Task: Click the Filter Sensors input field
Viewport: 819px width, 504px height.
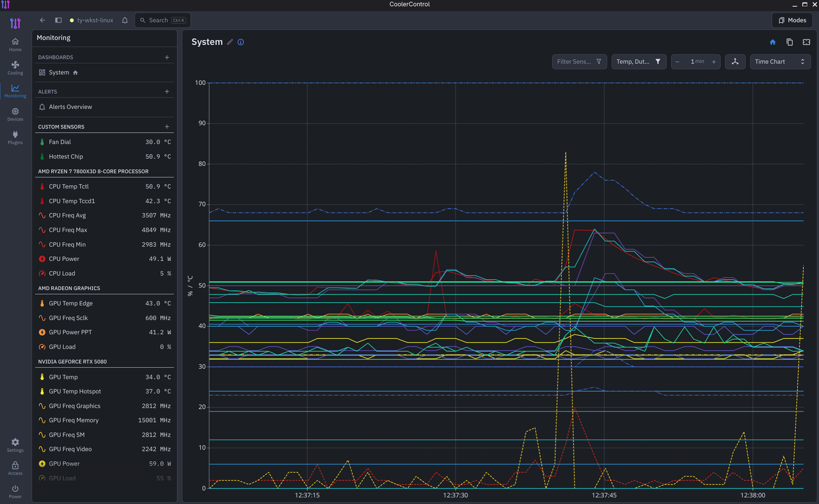Action: pyautogui.click(x=579, y=62)
